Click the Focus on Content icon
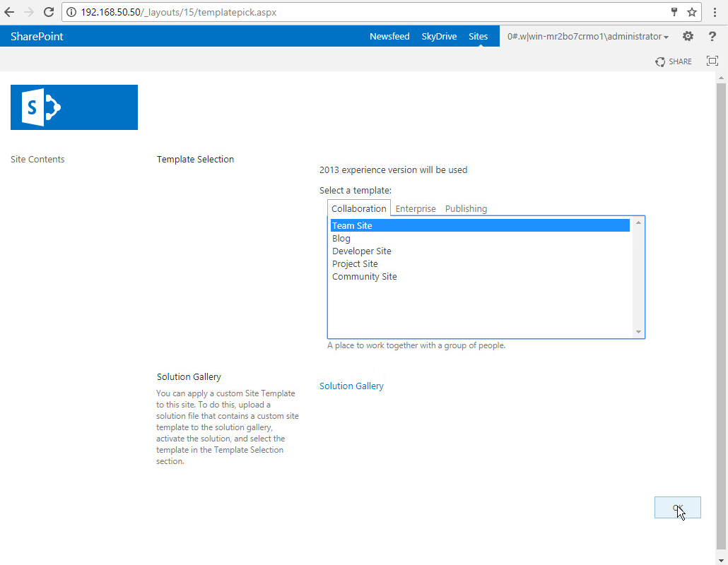Image resolution: width=728 pixels, height=565 pixels. click(x=712, y=61)
